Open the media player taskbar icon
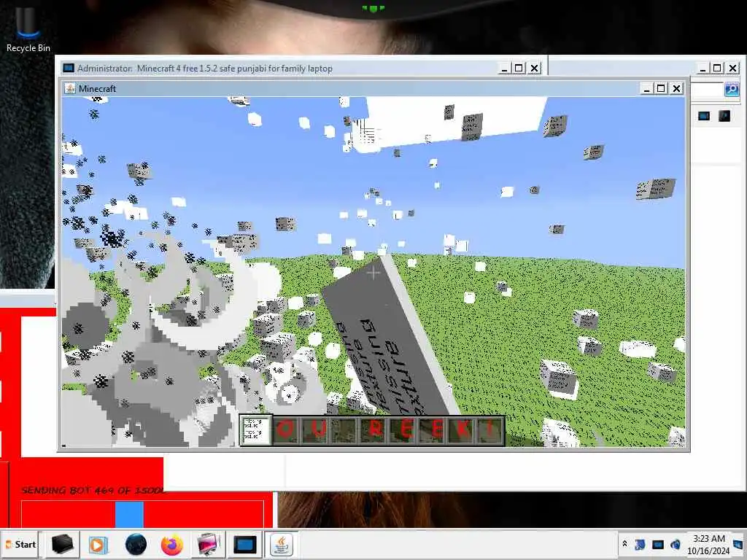The image size is (747, 560). (98, 544)
